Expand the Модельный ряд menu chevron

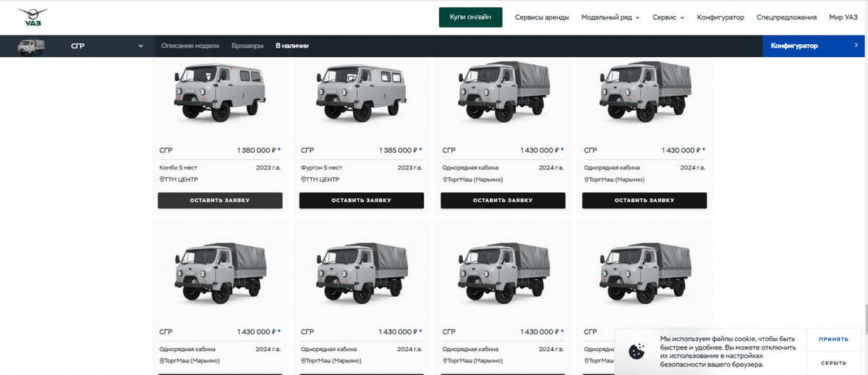(x=637, y=18)
